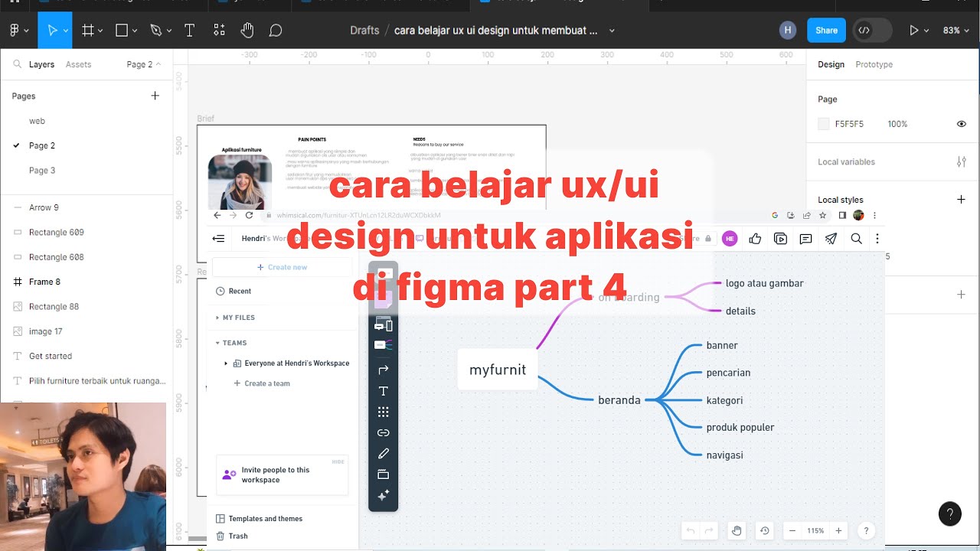
Task: Select the Whimsical pencil draw tool
Action: coord(384,454)
